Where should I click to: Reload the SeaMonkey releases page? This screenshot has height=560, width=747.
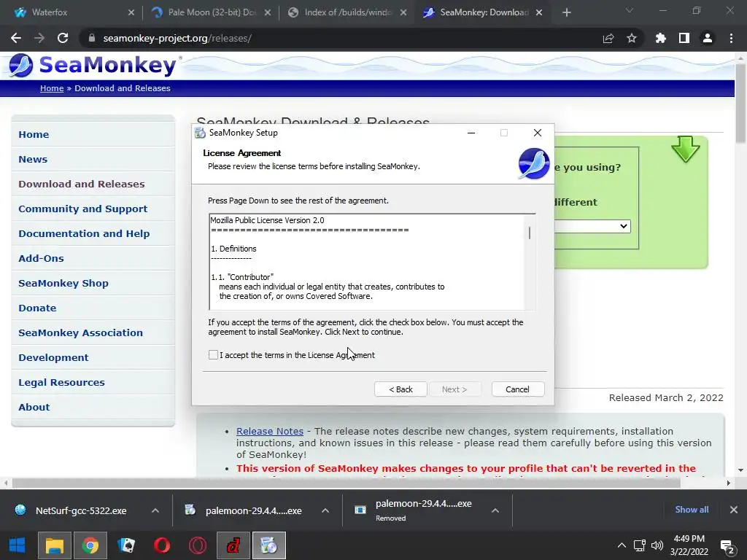[63, 38]
